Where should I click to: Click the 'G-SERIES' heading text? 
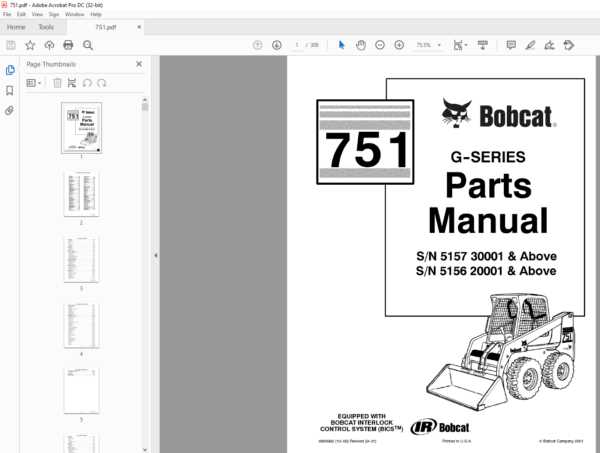tap(488, 157)
